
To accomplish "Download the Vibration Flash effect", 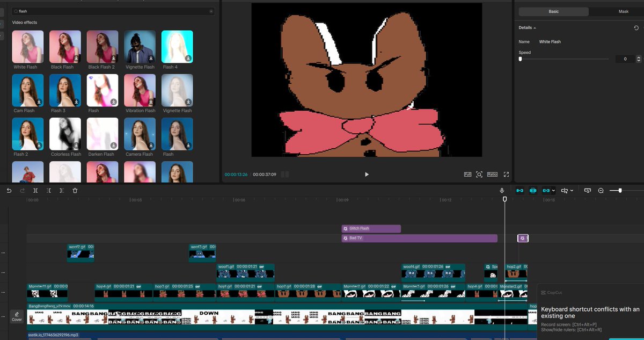I will coord(151,102).
